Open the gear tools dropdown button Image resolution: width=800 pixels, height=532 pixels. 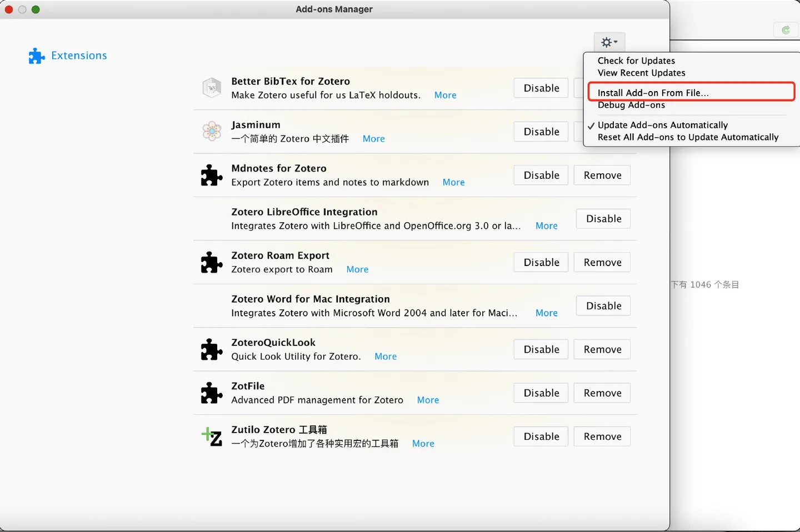pos(609,42)
